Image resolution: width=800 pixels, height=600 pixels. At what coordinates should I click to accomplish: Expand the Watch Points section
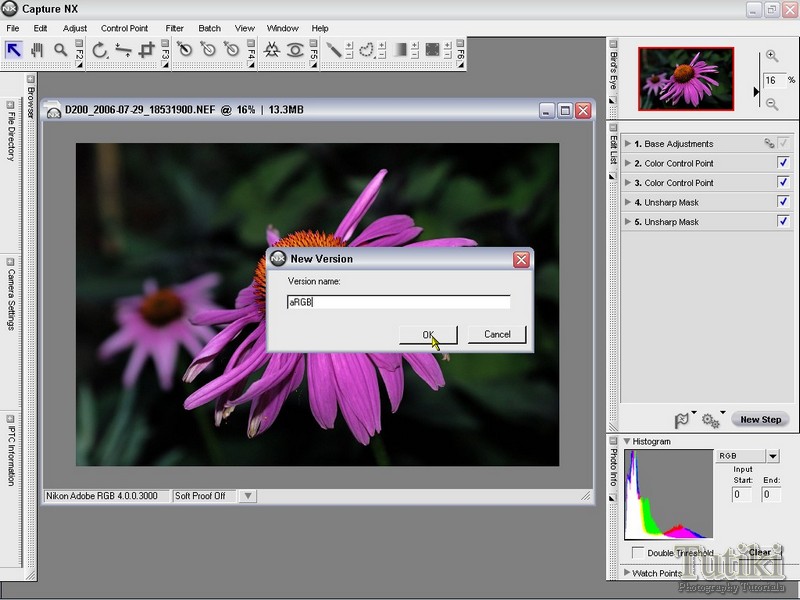click(x=627, y=573)
